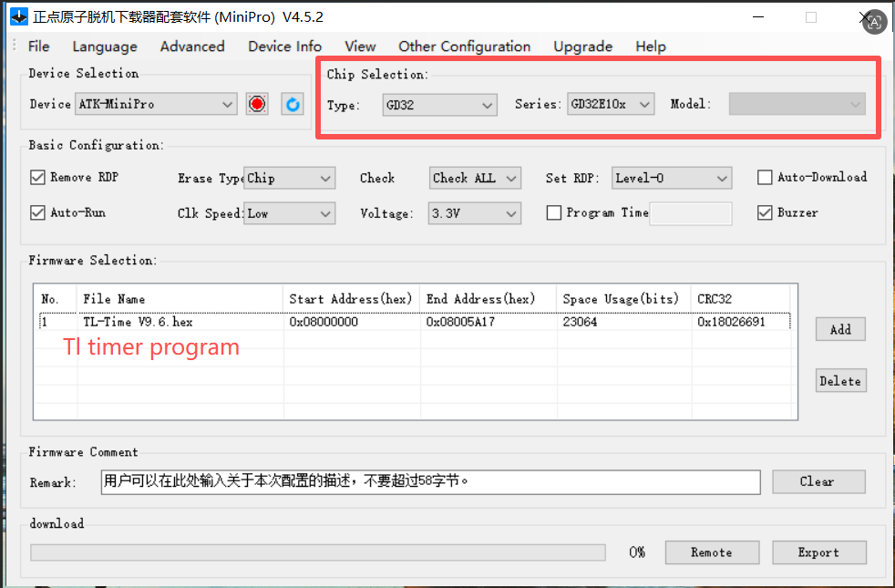Open the Series GD32E10x dropdown

point(610,105)
